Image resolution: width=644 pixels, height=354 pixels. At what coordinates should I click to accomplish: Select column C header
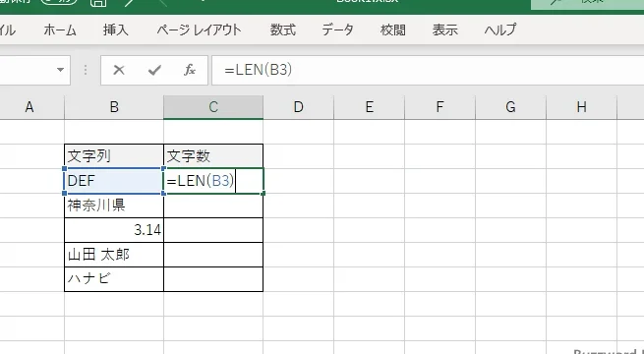coord(213,107)
